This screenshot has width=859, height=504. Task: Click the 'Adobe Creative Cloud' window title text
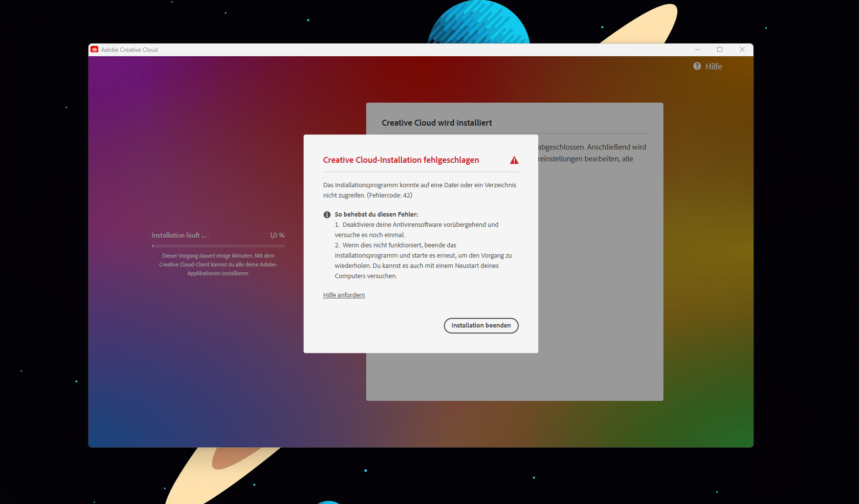pyautogui.click(x=130, y=50)
